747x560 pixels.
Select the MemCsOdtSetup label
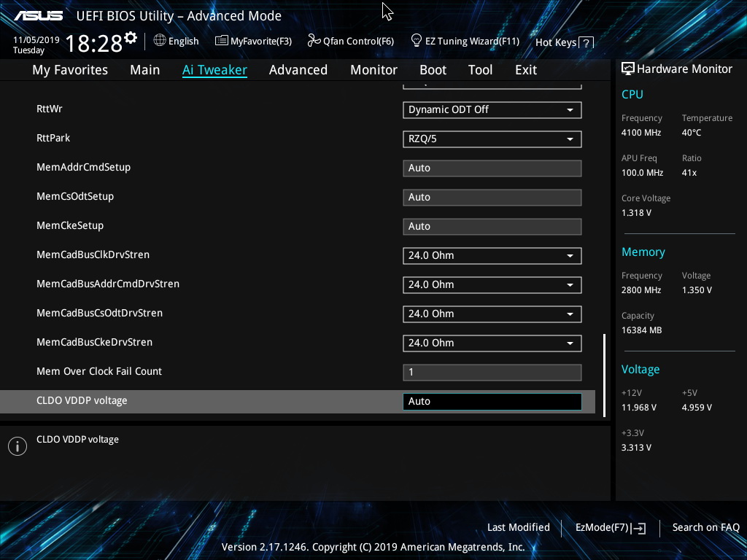click(75, 196)
